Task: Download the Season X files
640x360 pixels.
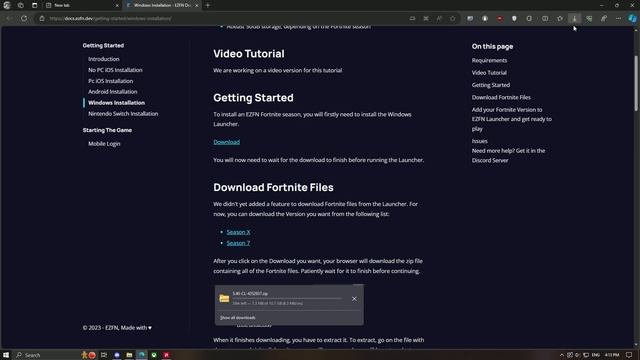Action: [x=238, y=232]
